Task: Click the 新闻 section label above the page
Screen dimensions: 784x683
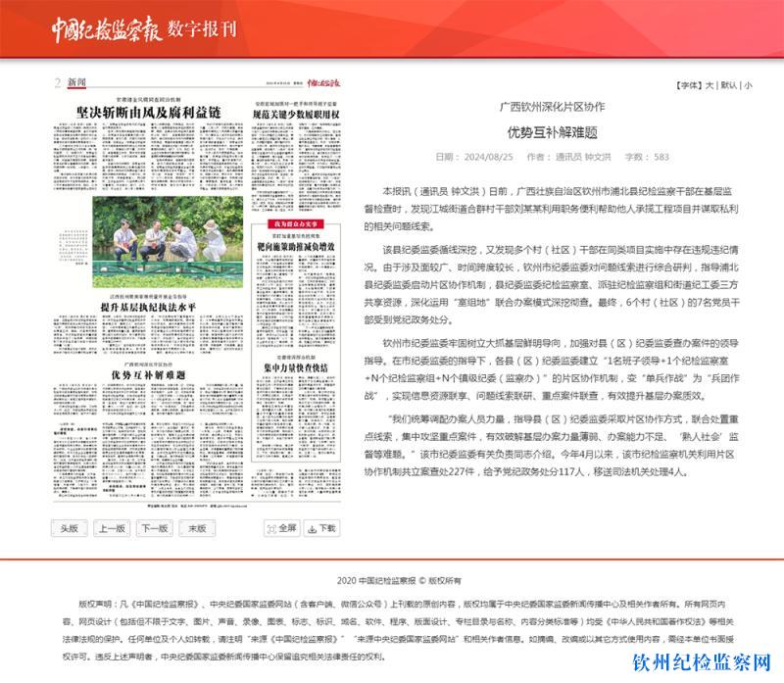Action: pyautogui.click(x=77, y=82)
